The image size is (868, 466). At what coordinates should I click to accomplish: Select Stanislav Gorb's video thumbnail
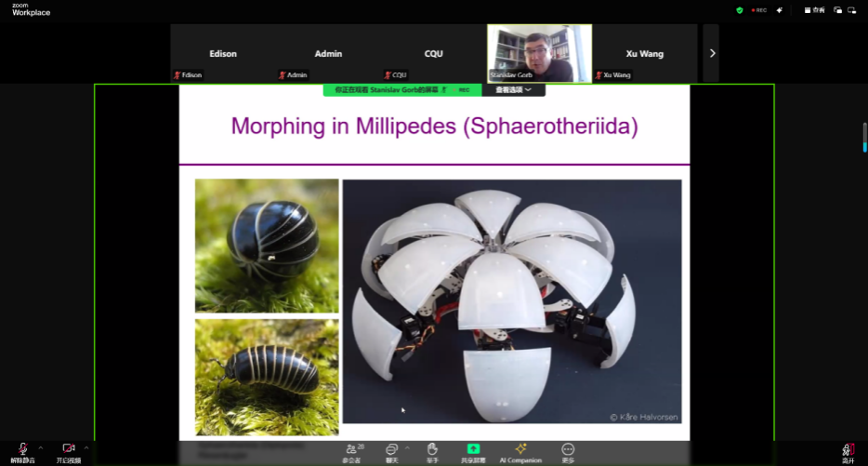pos(539,53)
